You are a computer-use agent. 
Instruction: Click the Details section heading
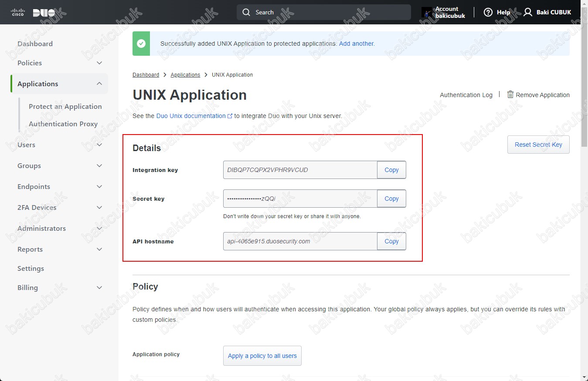(x=146, y=148)
